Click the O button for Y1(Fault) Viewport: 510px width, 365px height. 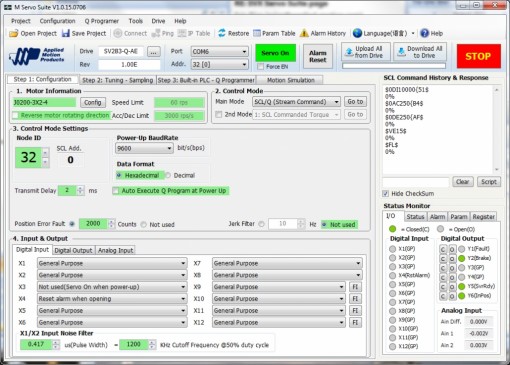[x=452, y=249]
